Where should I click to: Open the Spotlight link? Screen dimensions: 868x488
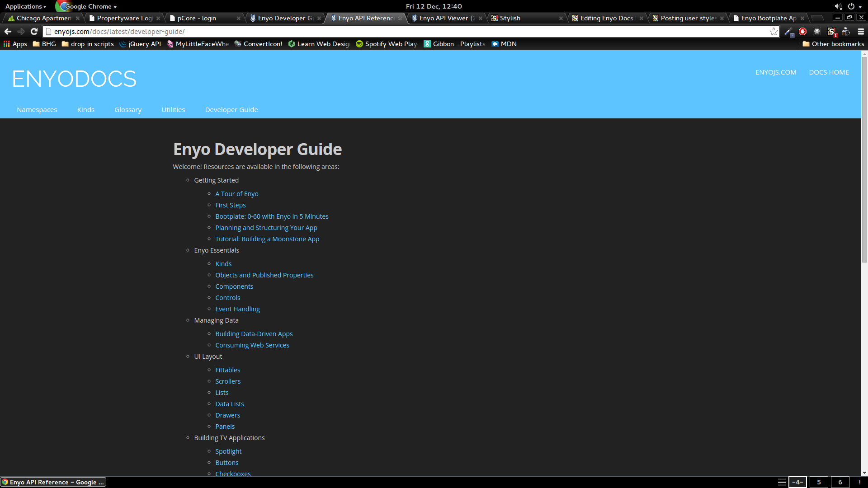tap(228, 451)
